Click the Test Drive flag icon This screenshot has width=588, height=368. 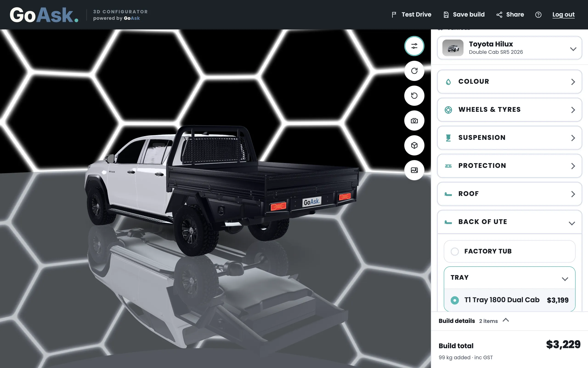394,15
